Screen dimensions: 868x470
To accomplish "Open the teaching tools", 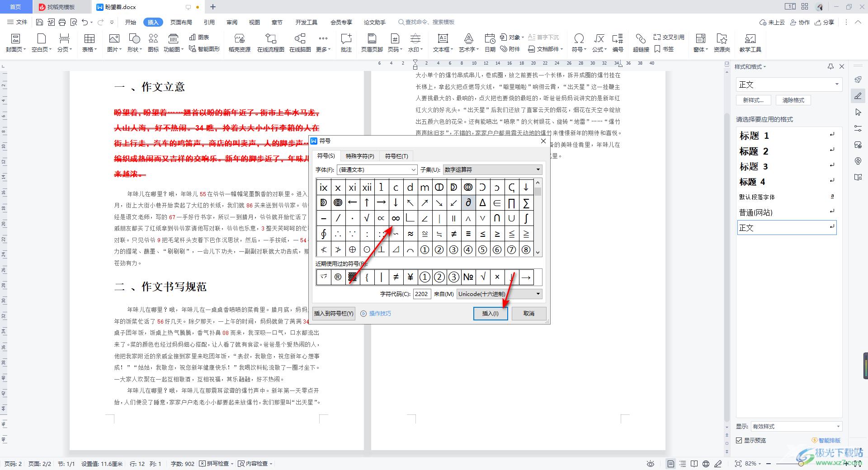I will pos(750,43).
